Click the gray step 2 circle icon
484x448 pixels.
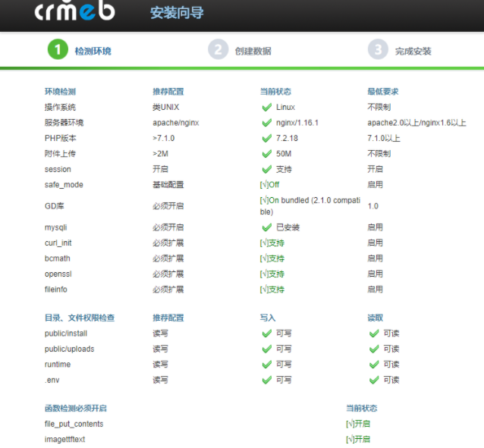(x=218, y=50)
